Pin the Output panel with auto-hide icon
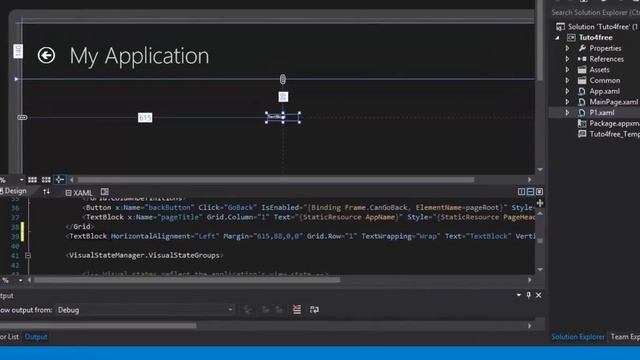The height and width of the screenshot is (360, 640). click(x=529, y=295)
